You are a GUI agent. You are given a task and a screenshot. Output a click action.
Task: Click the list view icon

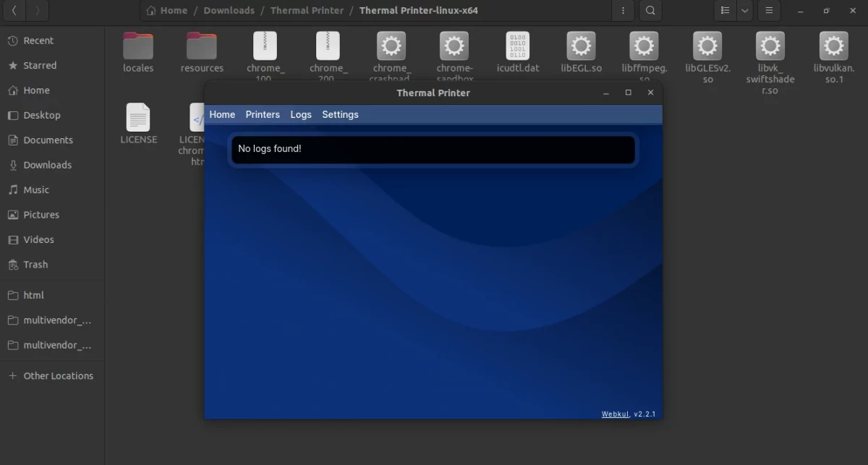(x=725, y=11)
